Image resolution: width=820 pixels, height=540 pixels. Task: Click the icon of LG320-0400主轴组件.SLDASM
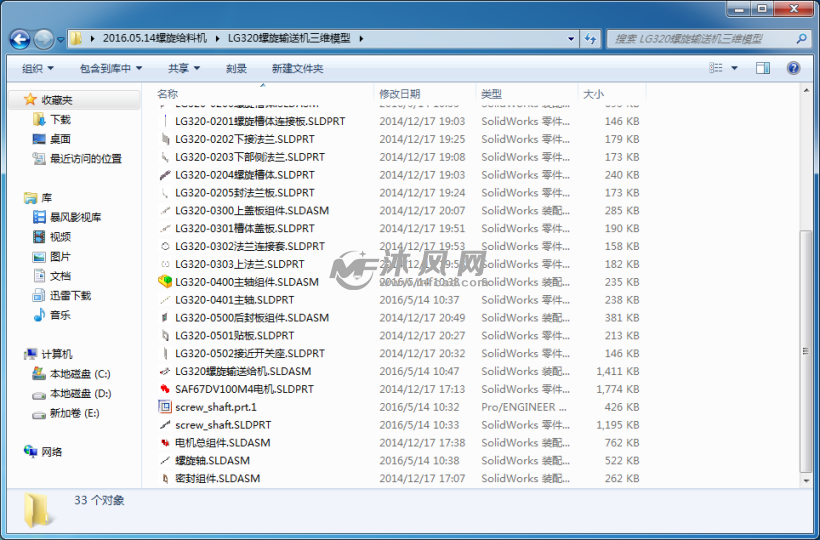pyautogui.click(x=165, y=282)
